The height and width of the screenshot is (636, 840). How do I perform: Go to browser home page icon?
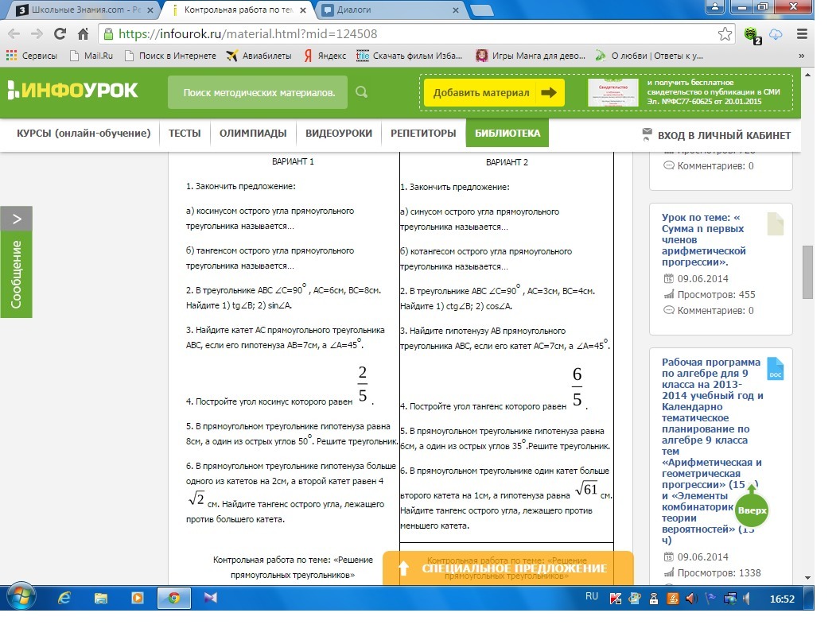(x=83, y=33)
